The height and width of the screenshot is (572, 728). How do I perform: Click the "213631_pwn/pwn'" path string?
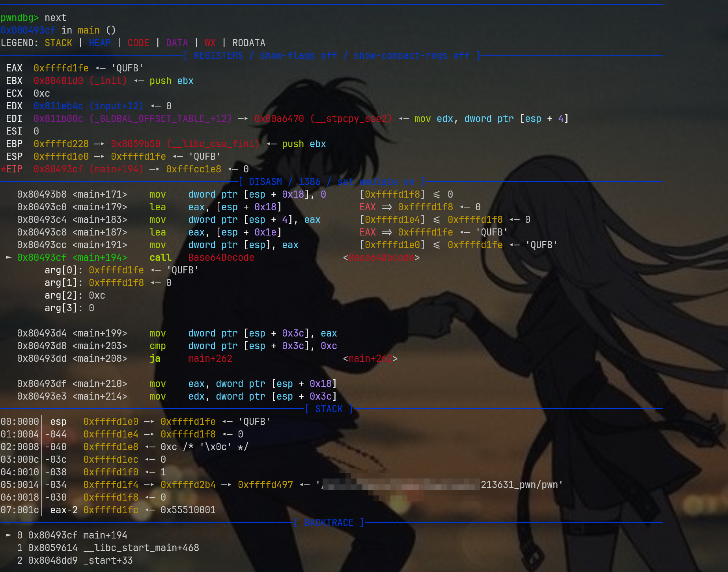click(522, 485)
